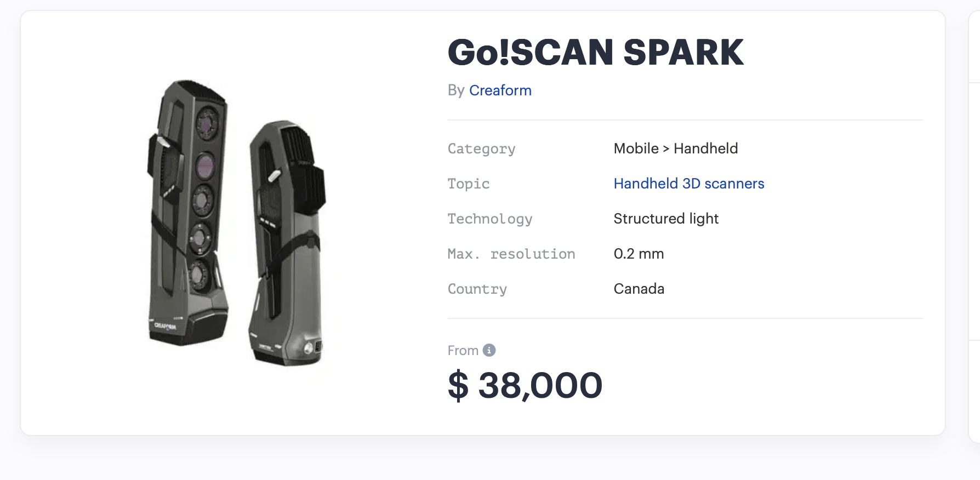Click the Category row label
The image size is (980, 480).
coord(481,149)
